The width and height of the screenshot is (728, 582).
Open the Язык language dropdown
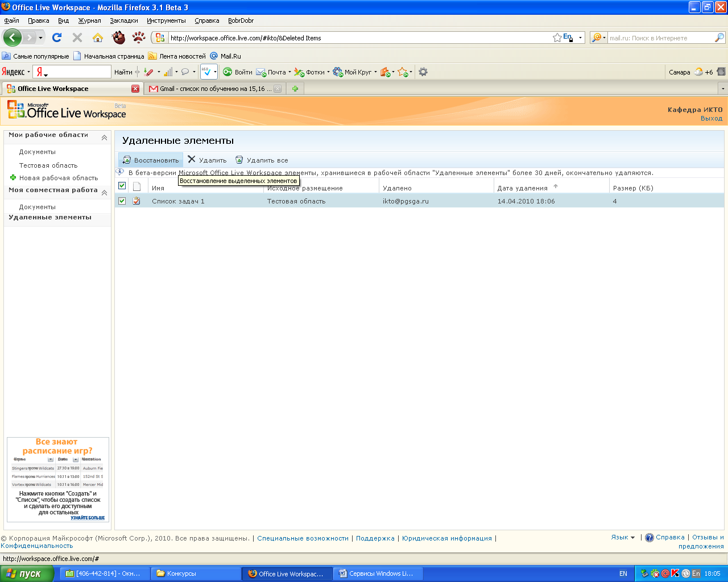(623, 537)
